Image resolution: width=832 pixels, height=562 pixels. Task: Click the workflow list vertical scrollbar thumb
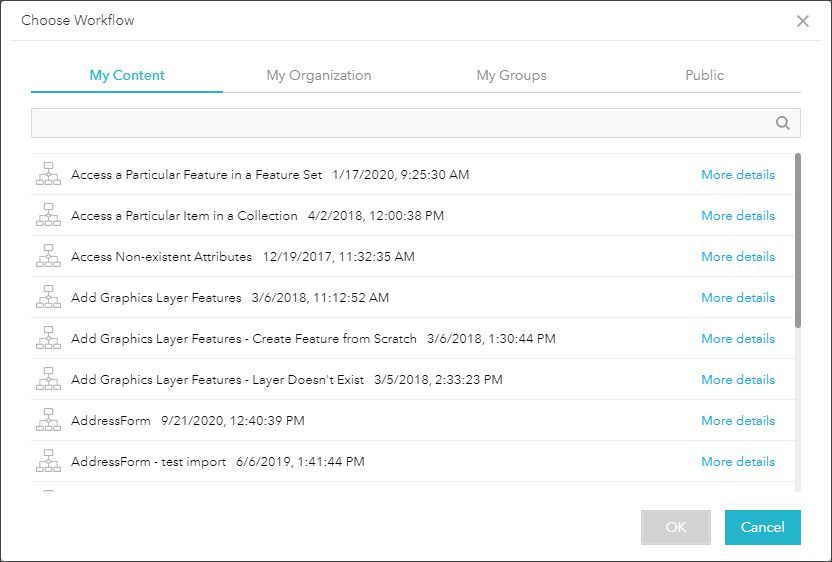point(798,240)
